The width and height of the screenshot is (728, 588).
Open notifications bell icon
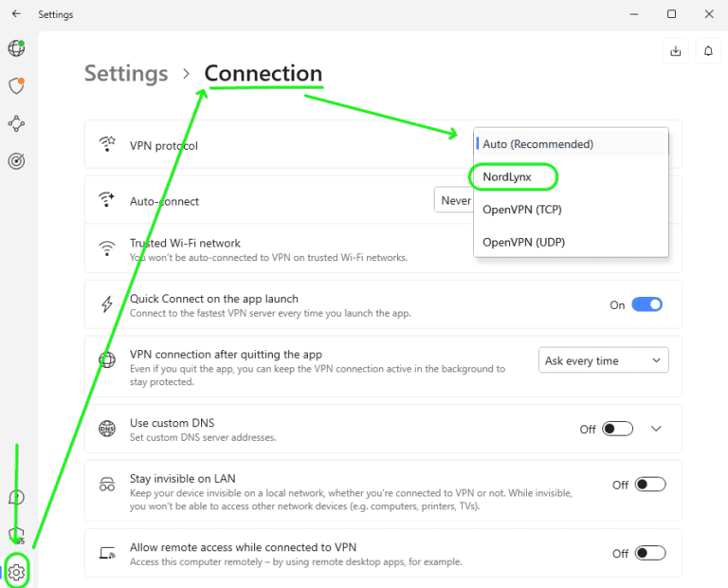(x=708, y=51)
